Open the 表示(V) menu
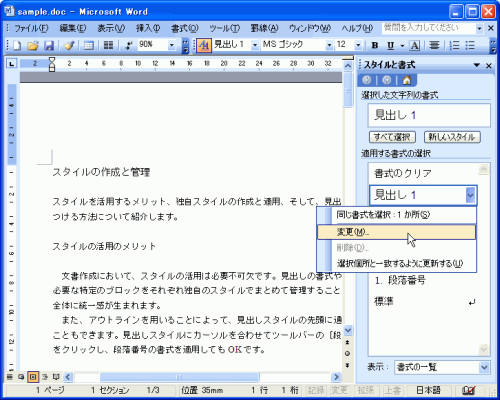Screen dimensions: 500x400 (x=111, y=28)
